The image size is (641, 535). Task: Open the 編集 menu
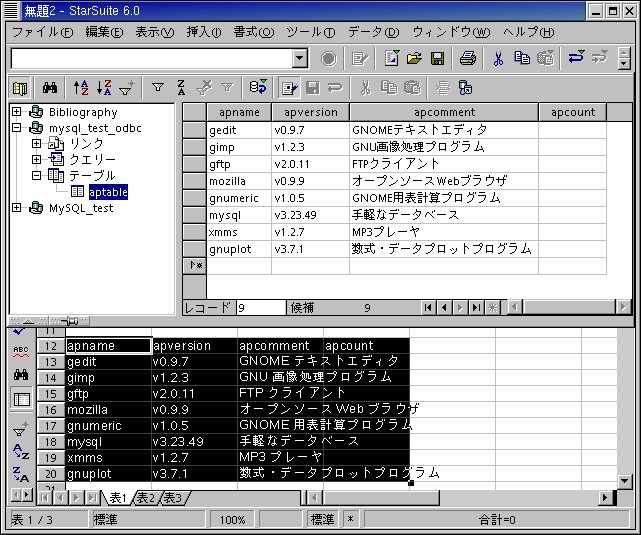tap(104, 32)
